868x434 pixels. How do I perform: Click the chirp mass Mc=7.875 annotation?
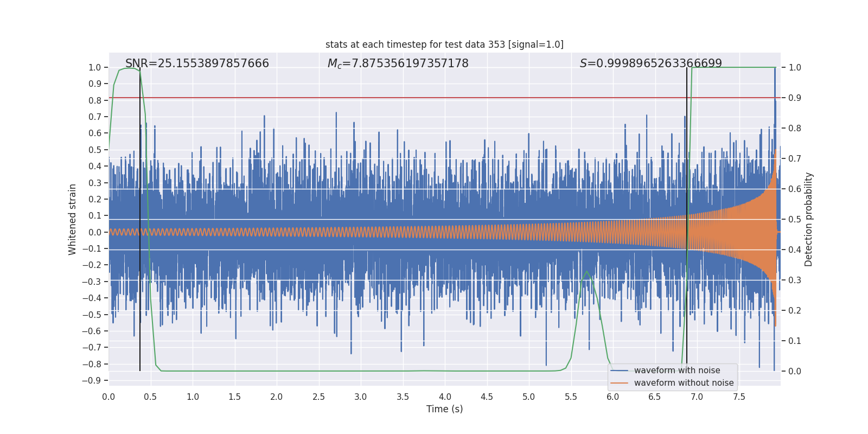coord(398,63)
